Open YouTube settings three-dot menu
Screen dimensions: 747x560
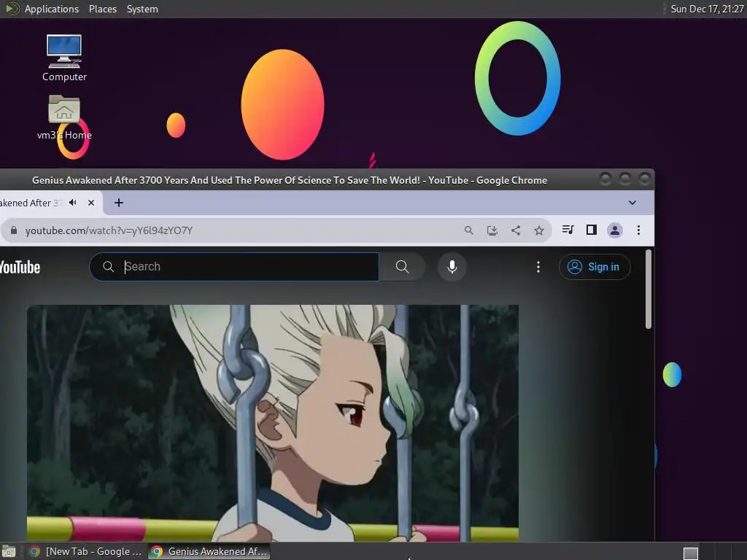click(x=538, y=267)
